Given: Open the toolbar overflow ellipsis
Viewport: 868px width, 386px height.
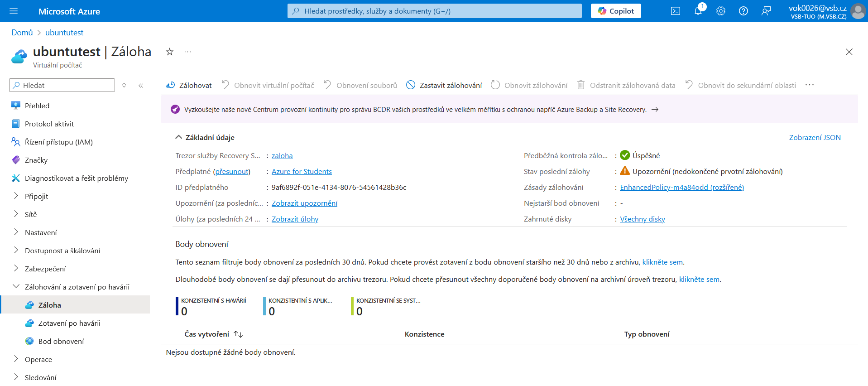Looking at the screenshot, I should pos(810,85).
